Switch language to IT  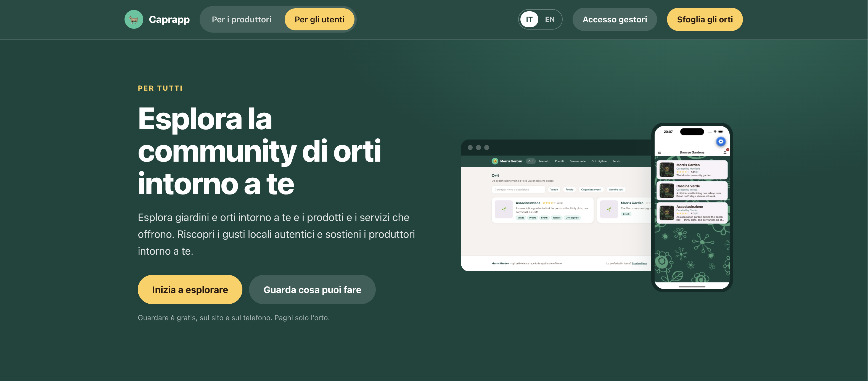(x=529, y=20)
